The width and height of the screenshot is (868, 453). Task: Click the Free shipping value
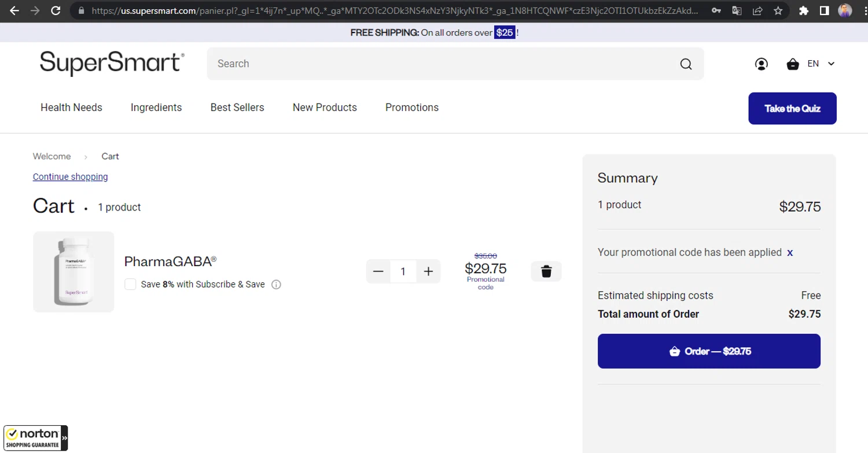pos(811,296)
